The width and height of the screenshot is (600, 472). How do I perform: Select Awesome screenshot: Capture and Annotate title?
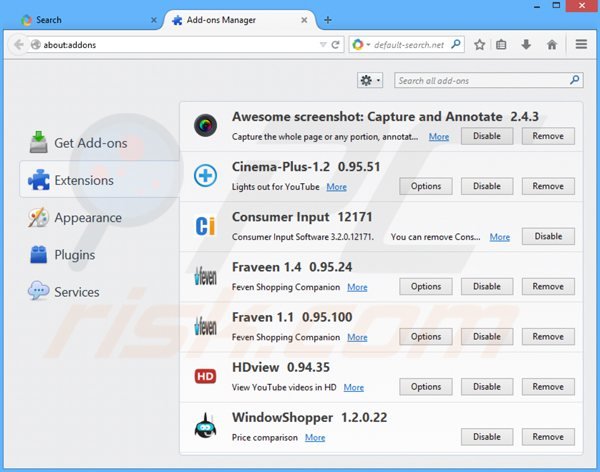[x=367, y=116]
